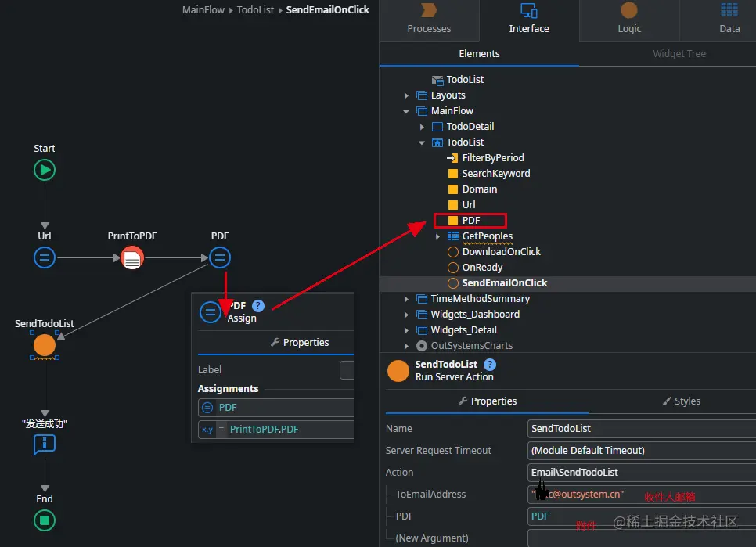The height and width of the screenshot is (547, 756).
Task: Click help icon next to SendTodoList title
Action: 490,365
